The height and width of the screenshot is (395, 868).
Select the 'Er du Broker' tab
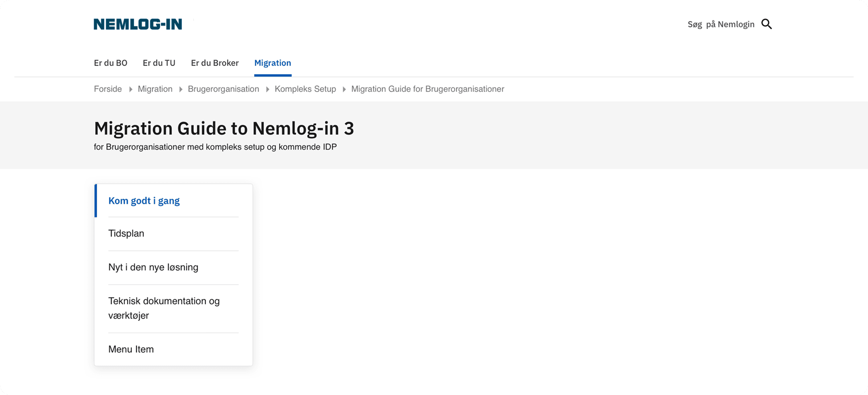point(215,63)
